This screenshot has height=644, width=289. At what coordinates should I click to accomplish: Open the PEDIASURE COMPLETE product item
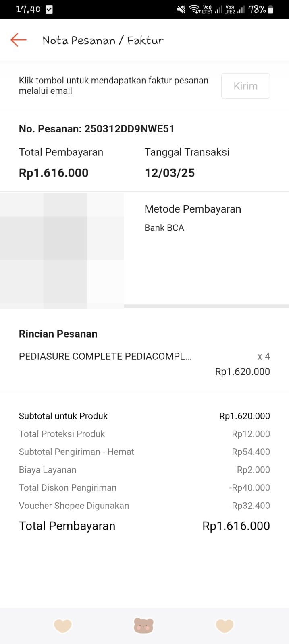coord(105,357)
